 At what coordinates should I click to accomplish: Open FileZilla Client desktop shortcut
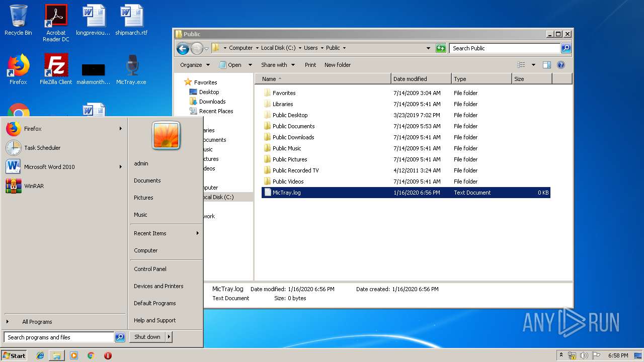click(56, 69)
